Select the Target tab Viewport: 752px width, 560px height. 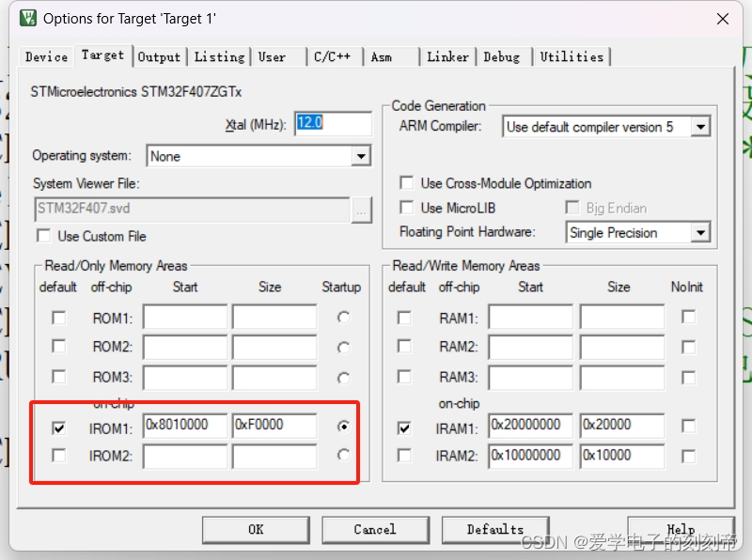click(x=102, y=55)
